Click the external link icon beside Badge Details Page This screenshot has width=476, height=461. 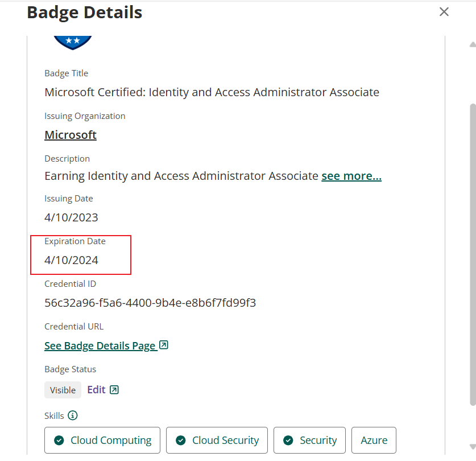point(164,345)
